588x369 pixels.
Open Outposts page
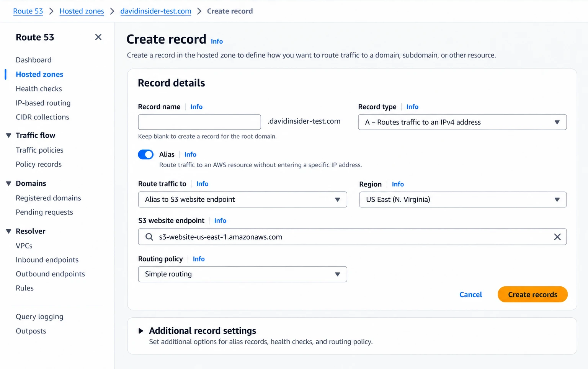tap(31, 331)
